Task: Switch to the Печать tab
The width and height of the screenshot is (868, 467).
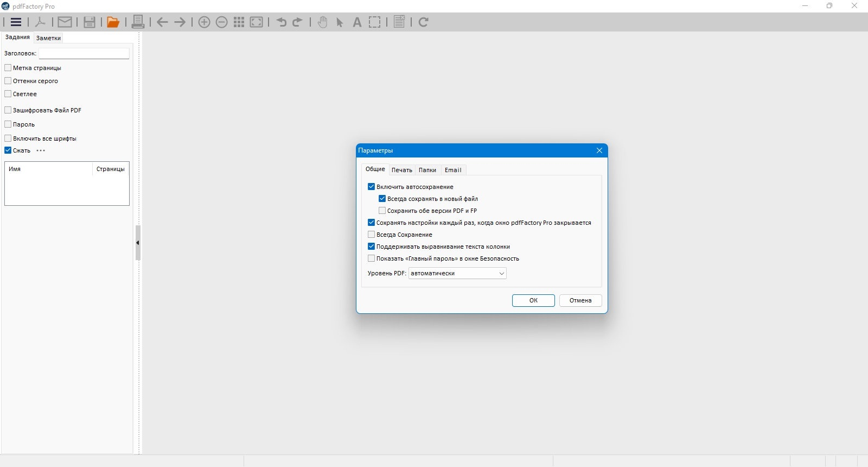Action: 402,170
